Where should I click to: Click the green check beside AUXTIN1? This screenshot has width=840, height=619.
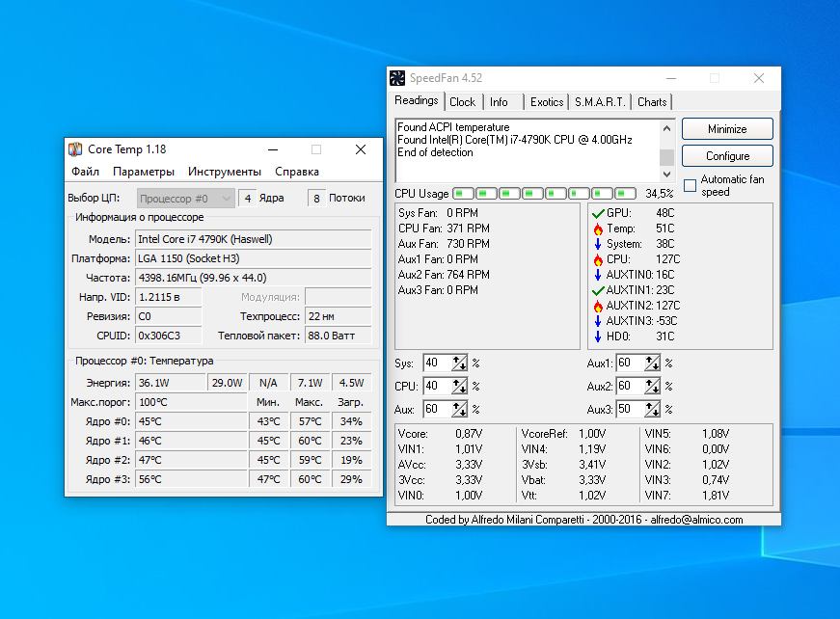(598, 291)
